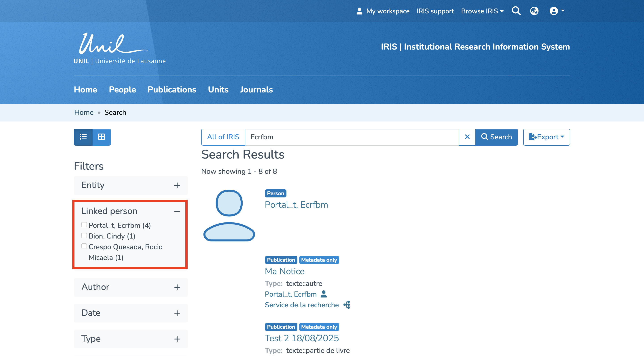644x356 pixels.
Task: Go to Publications in main navigation
Action: [x=172, y=90]
